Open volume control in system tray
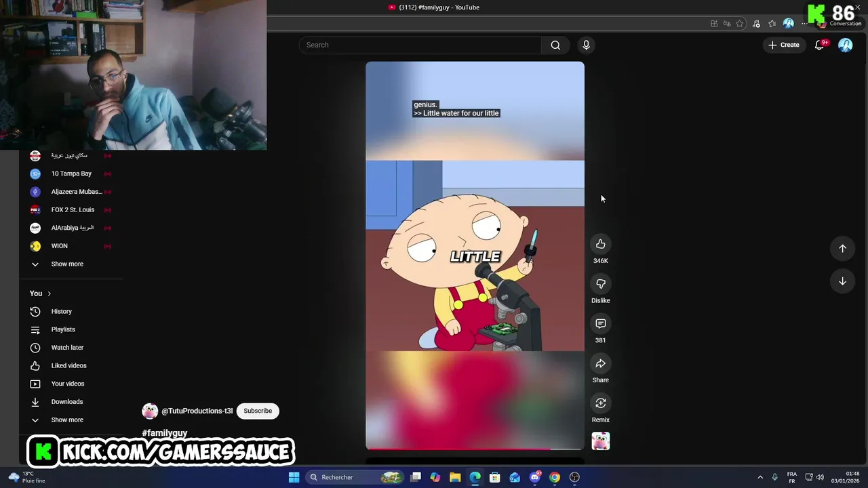The image size is (868, 488). pos(821,477)
